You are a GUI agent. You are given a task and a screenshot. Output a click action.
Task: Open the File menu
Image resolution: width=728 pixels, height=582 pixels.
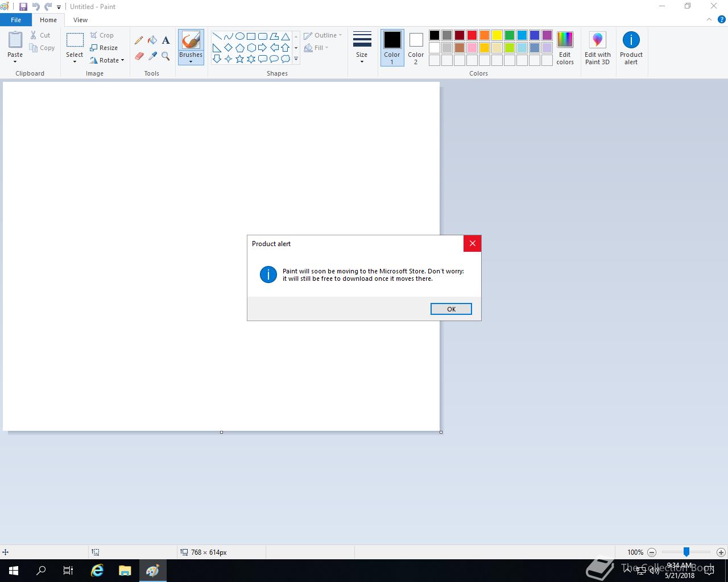pos(16,20)
